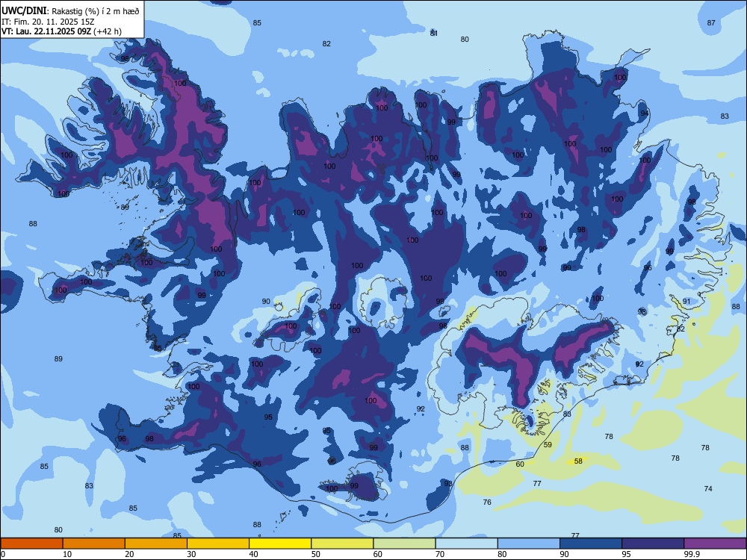The image size is (747, 560).
Task: Pick the light green 60–70 legend swatch
Action: coord(404,544)
